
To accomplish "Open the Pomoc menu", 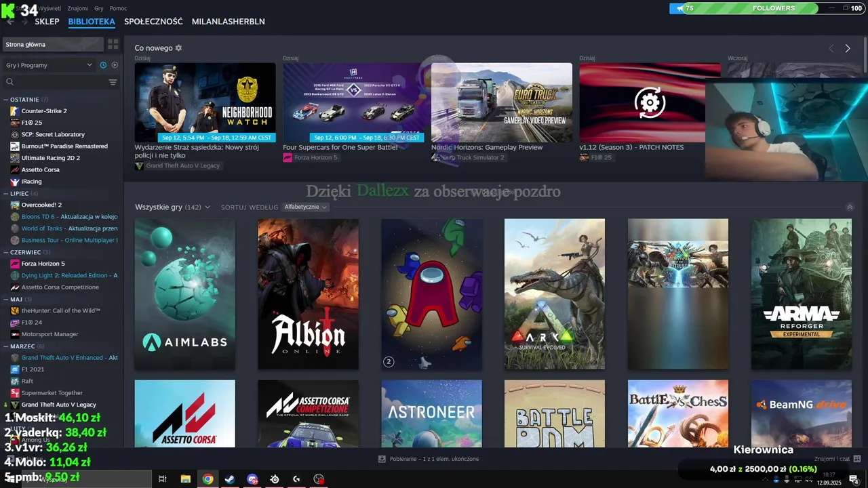I will tap(118, 8).
